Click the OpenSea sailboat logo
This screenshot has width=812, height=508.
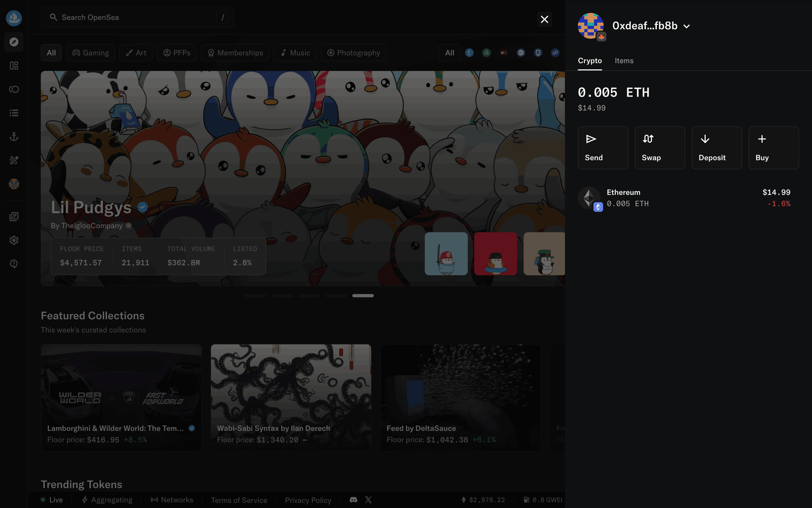coord(14,18)
